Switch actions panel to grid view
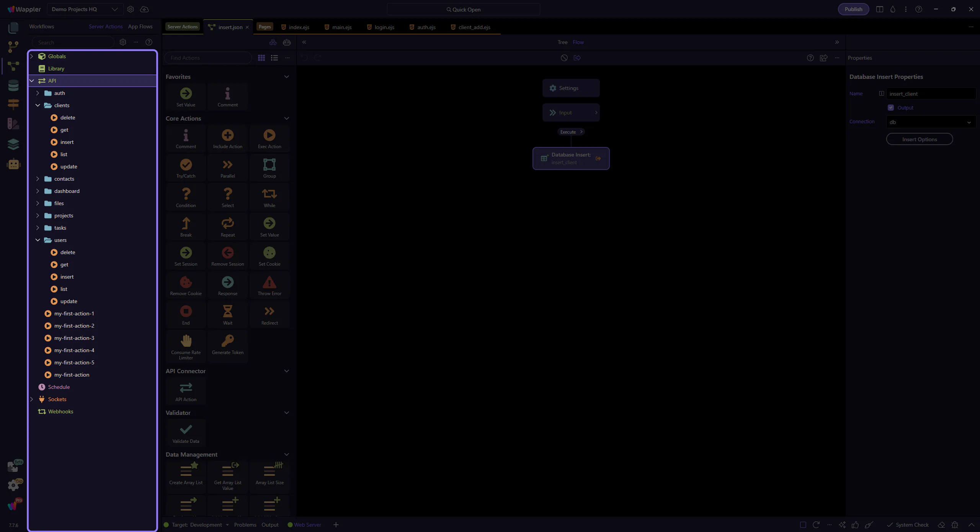 pos(261,58)
